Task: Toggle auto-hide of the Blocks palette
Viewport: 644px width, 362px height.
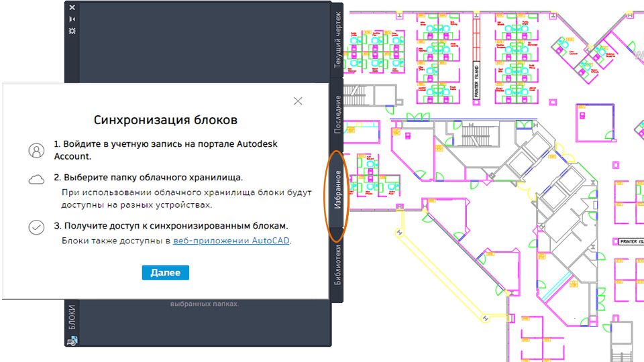Action: [72, 19]
